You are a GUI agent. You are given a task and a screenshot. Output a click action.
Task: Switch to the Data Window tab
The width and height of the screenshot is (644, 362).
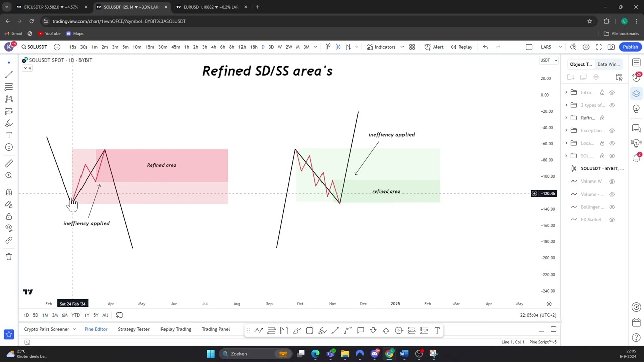tap(608, 64)
